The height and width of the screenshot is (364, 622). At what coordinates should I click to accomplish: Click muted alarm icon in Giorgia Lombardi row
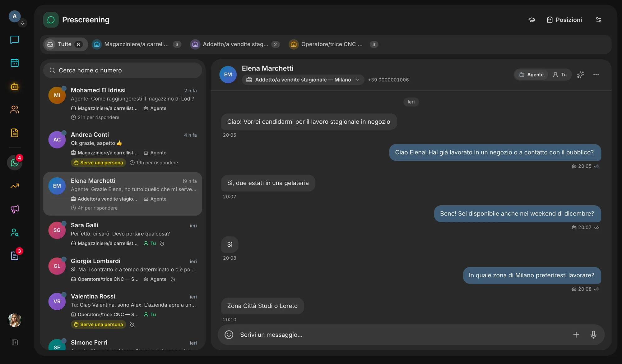click(x=173, y=279)
